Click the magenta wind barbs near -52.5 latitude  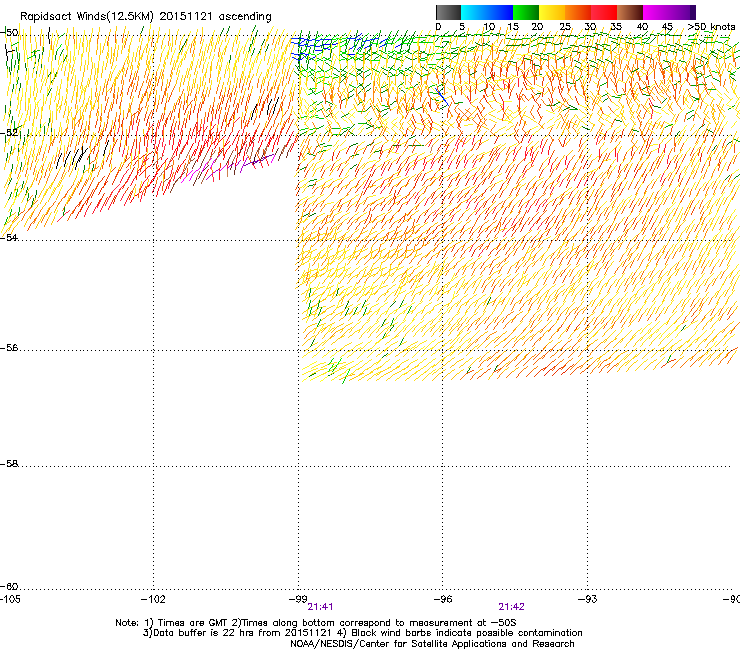click(x=227, y=168)
